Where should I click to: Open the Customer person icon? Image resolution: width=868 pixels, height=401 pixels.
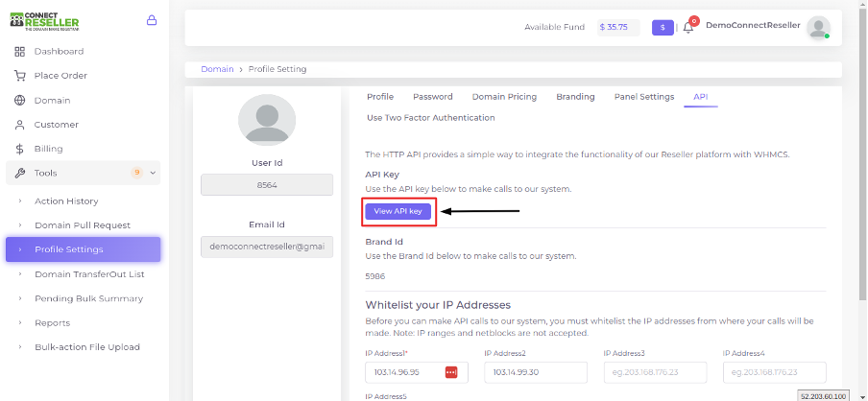tap(19, 125)
